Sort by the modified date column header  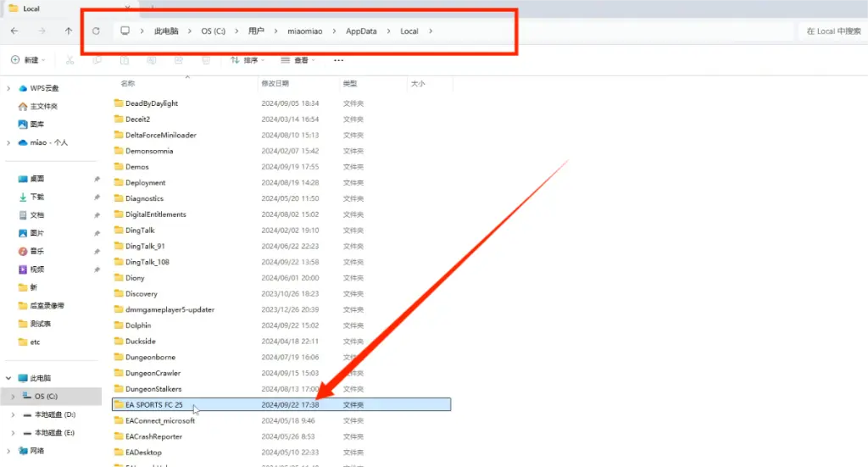(275, 84)
